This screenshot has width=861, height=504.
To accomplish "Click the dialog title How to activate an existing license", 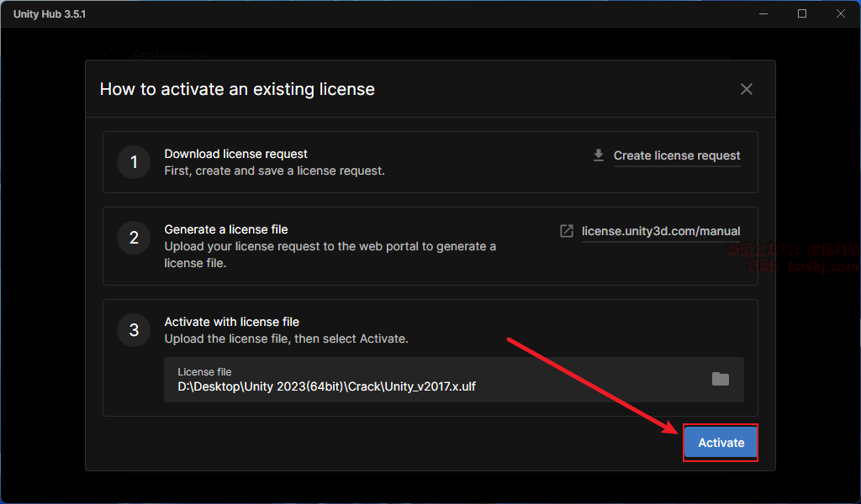I will [237, 89].
